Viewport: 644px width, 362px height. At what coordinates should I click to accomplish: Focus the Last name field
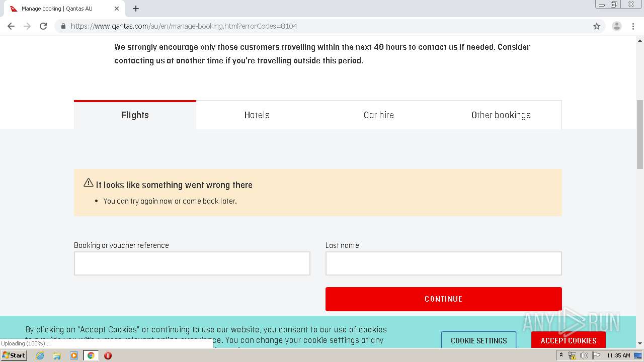444,263
